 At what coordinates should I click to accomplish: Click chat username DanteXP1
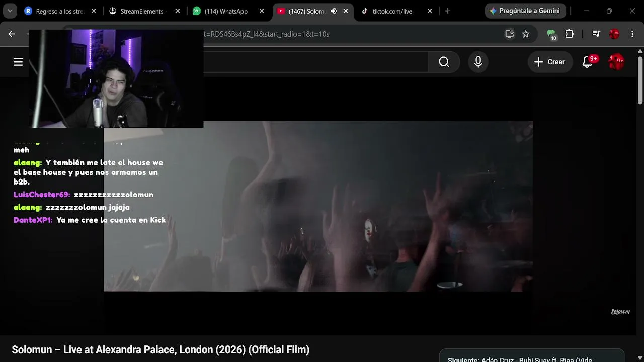pos(33,220)
